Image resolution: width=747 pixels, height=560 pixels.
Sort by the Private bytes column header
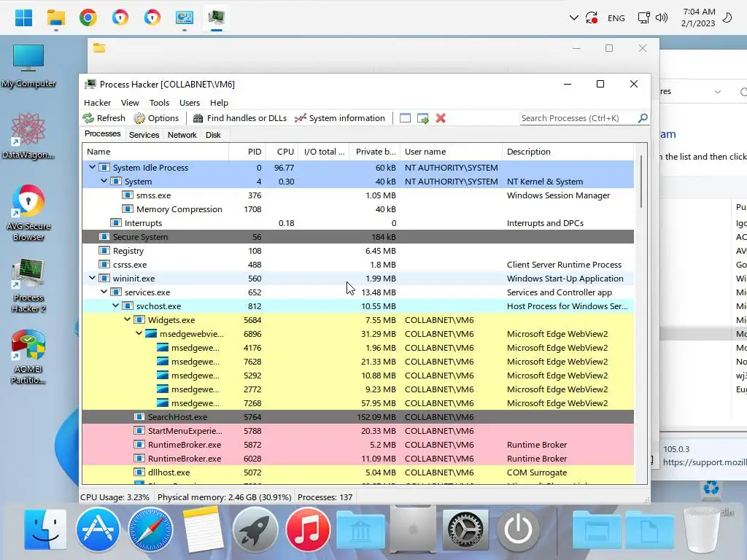374,152
